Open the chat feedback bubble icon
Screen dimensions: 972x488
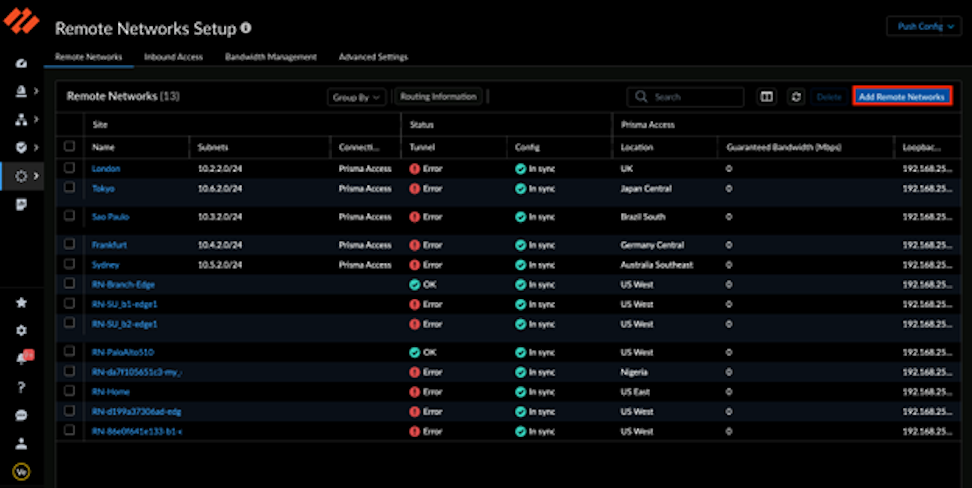click(x=21, y=415)
